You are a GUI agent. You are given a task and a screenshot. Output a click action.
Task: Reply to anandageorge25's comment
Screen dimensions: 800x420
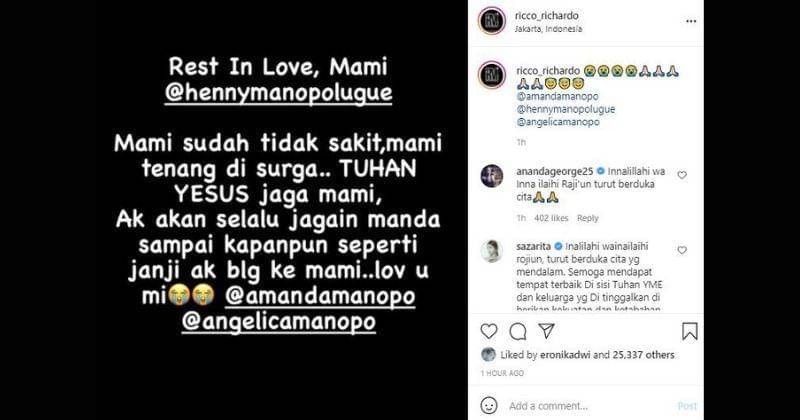(588, 218)
